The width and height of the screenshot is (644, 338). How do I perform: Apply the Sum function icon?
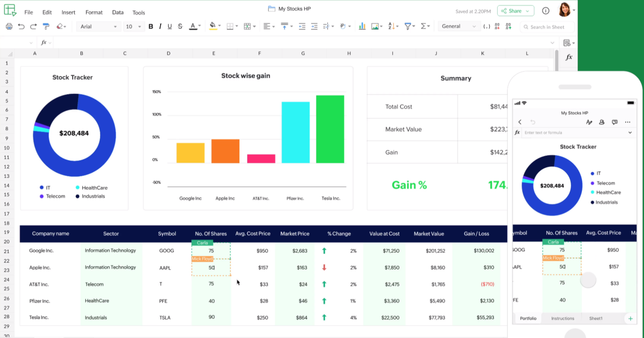[423, 26]
